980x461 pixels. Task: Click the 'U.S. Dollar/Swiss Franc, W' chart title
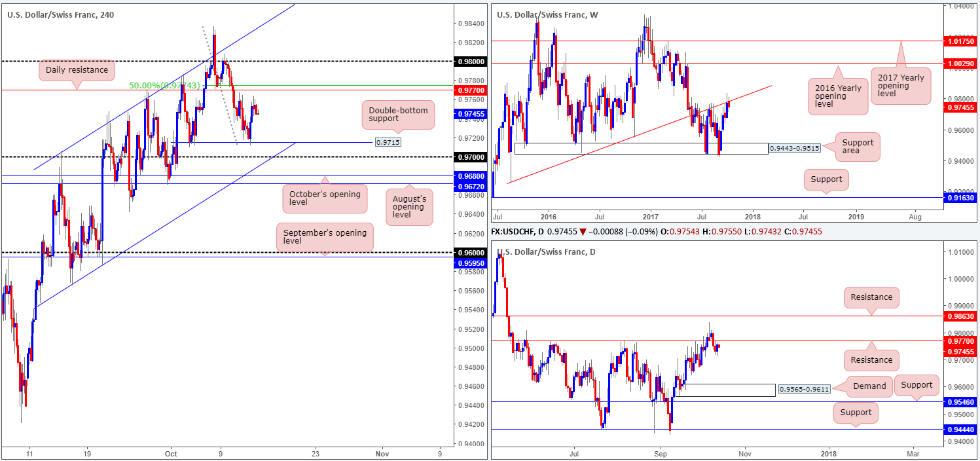pos(547,14)
